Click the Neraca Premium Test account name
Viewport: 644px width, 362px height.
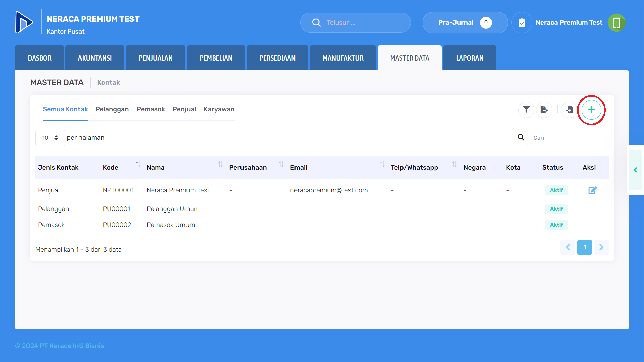tap(569, 22)
